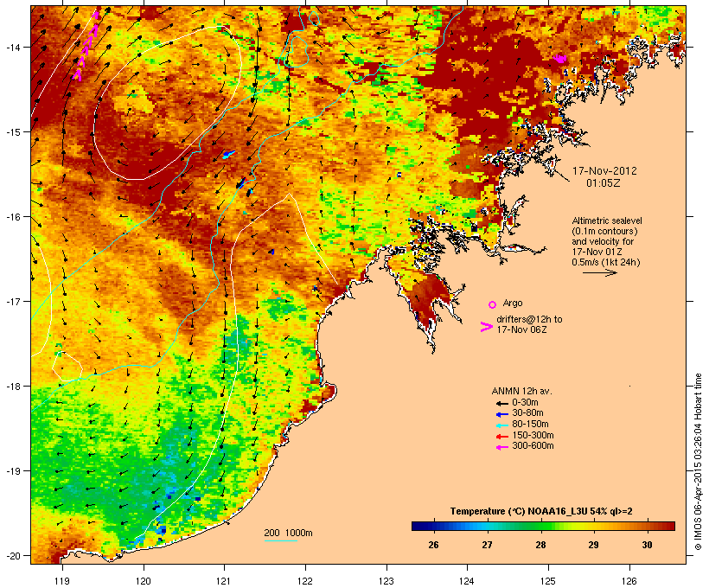Click the latitude label -14
This screenshot has height=588, width=709.
(12, 47)
